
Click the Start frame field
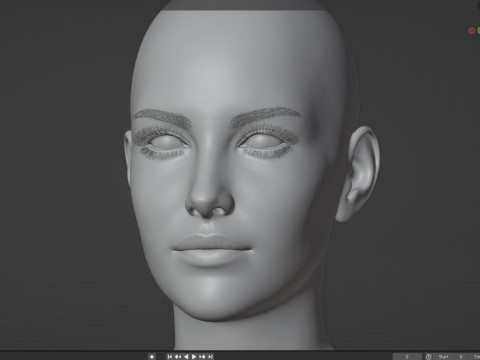pyautogui.click(x=452, y=357)
